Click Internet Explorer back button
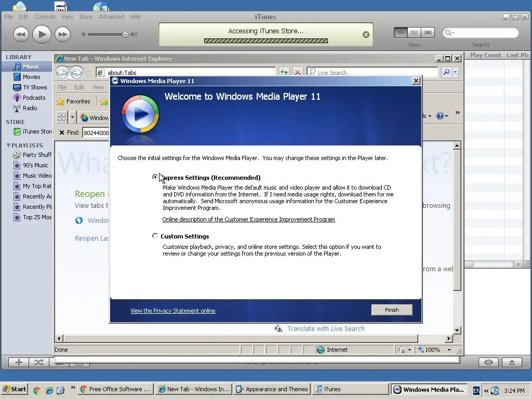The width and height of the screenshot is (532, 399). [62, 72]
